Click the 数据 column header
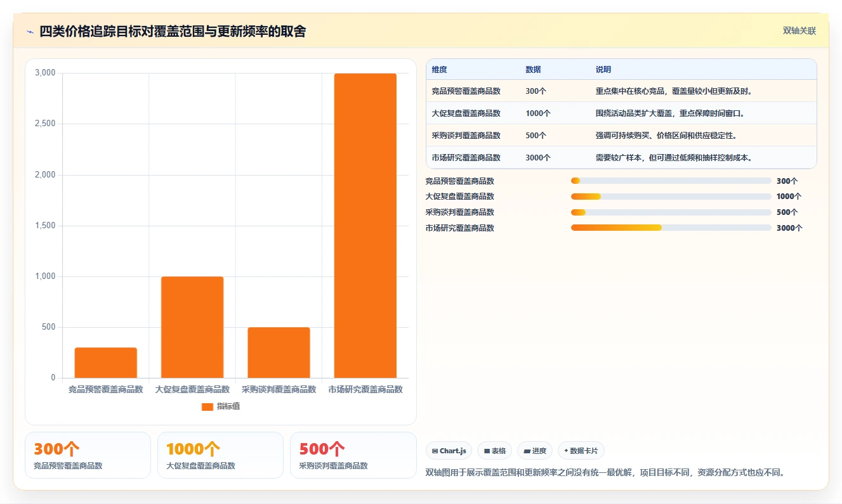This screenshot has width=842, height=504. tap(533, 70)
